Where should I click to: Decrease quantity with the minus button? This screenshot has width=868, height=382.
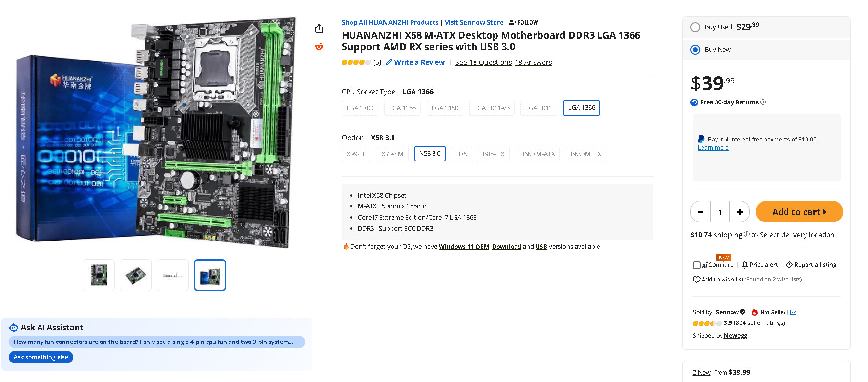point(701,212)
